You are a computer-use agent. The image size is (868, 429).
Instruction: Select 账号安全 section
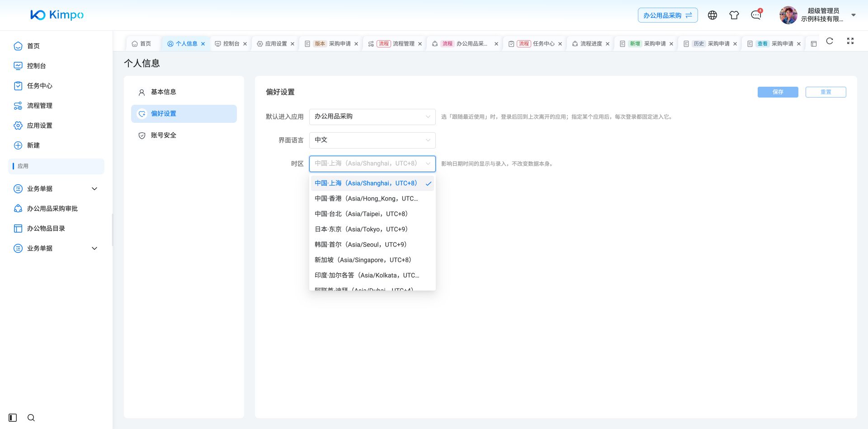pyautogui.click(x=184, y=135)
